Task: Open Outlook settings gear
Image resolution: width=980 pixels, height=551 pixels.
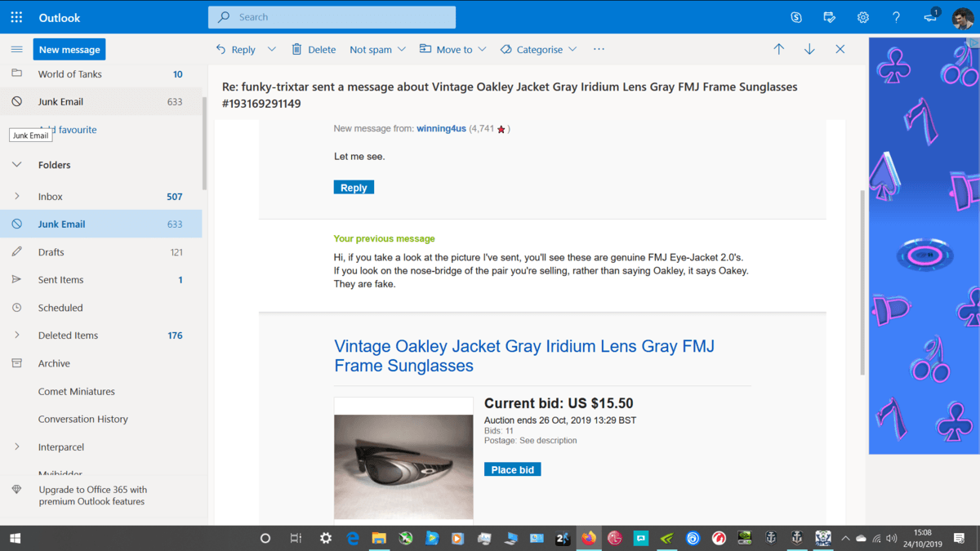Action: click(862, 17)
